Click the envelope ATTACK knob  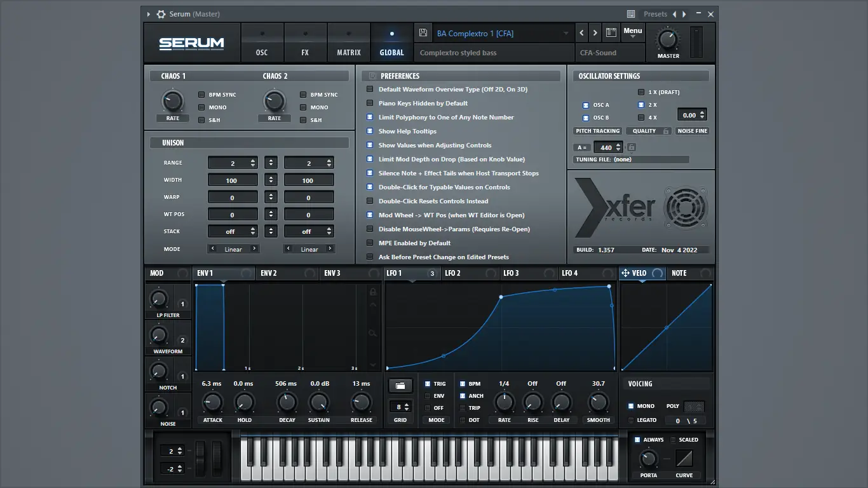(x=212, y=402)
